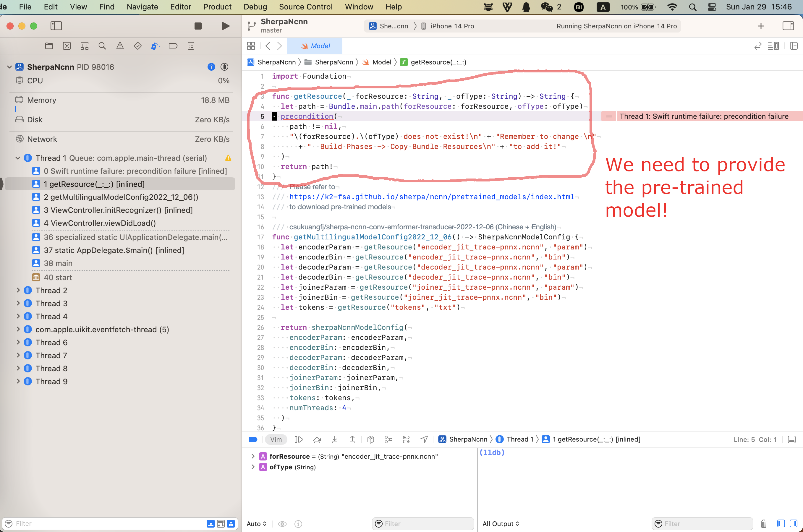Deactivate breakpoints using the blue toggle

point(253,439)
